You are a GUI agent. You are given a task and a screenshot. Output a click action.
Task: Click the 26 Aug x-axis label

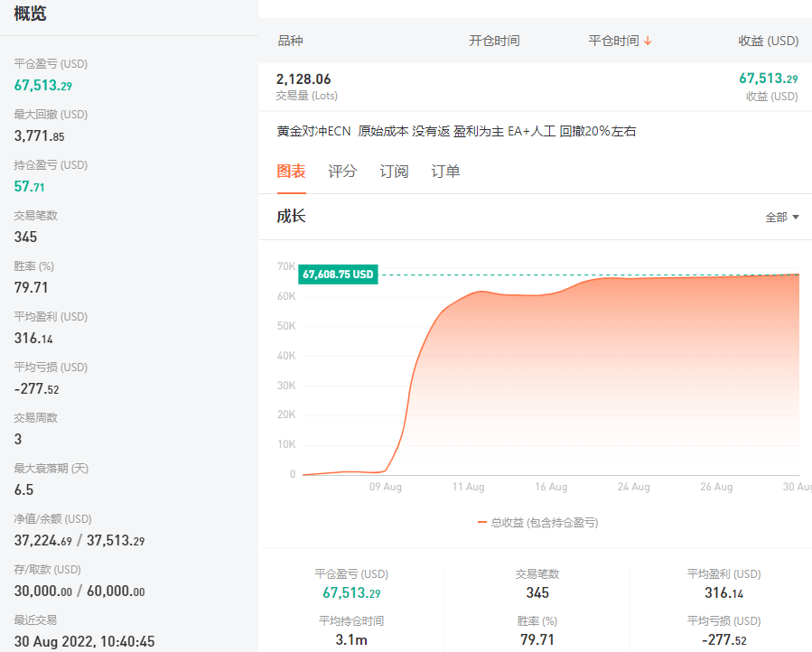pos(716,487)
